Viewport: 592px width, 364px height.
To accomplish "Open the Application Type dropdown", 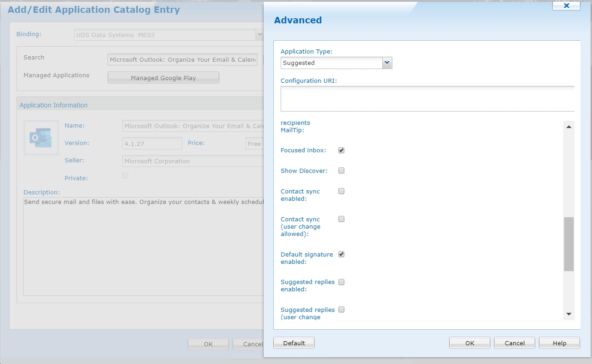I will pos(387,63).
